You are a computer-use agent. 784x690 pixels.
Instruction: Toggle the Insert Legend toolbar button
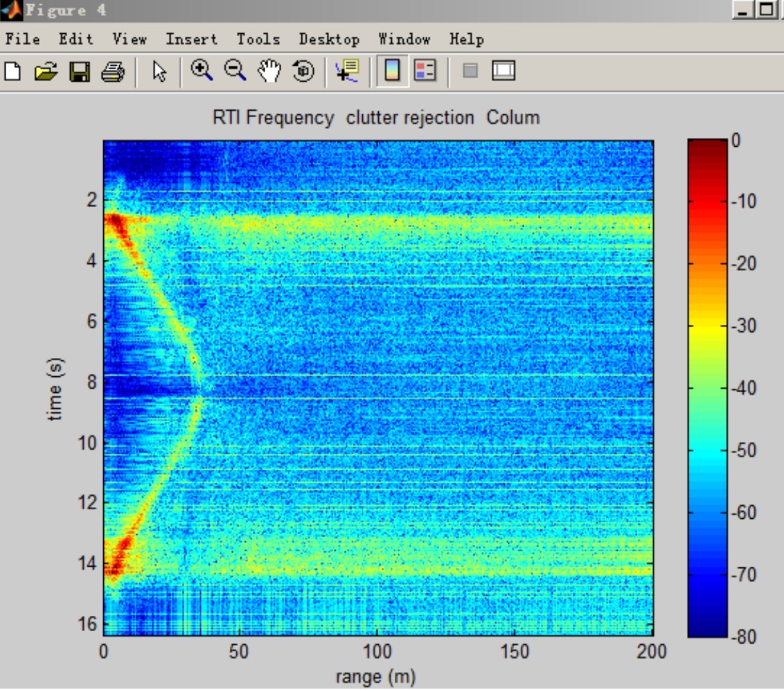click(x=425, y=71)
